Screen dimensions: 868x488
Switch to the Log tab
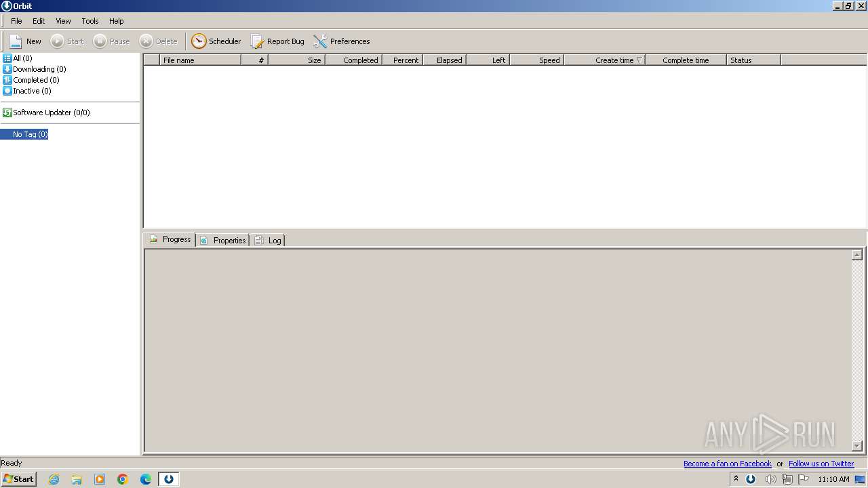point(268,240)
